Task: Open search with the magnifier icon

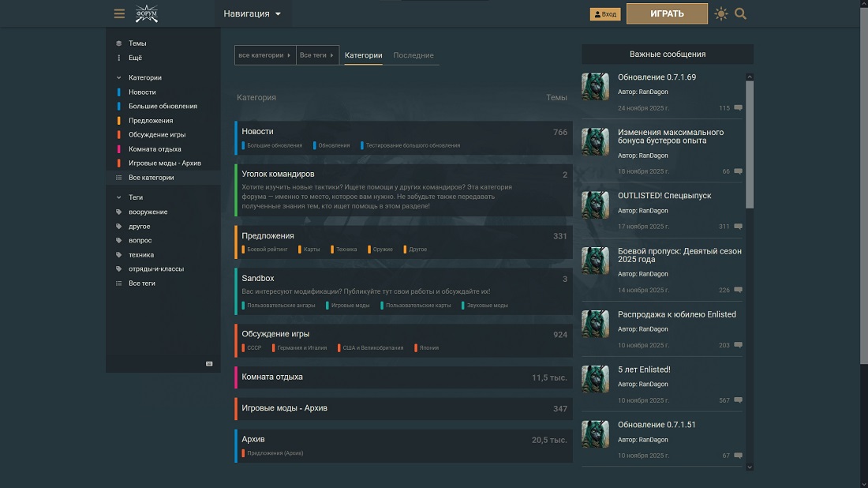Action: tap(740, 13)
